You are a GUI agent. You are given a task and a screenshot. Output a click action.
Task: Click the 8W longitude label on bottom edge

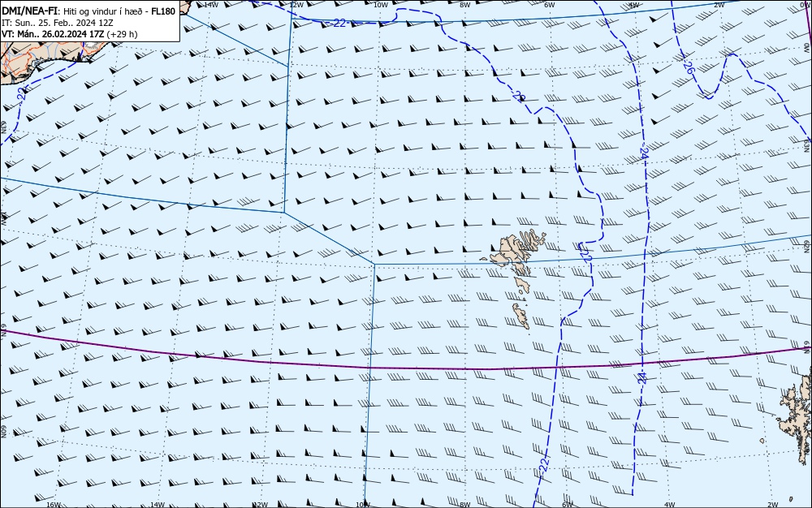[x=465, y=505]
